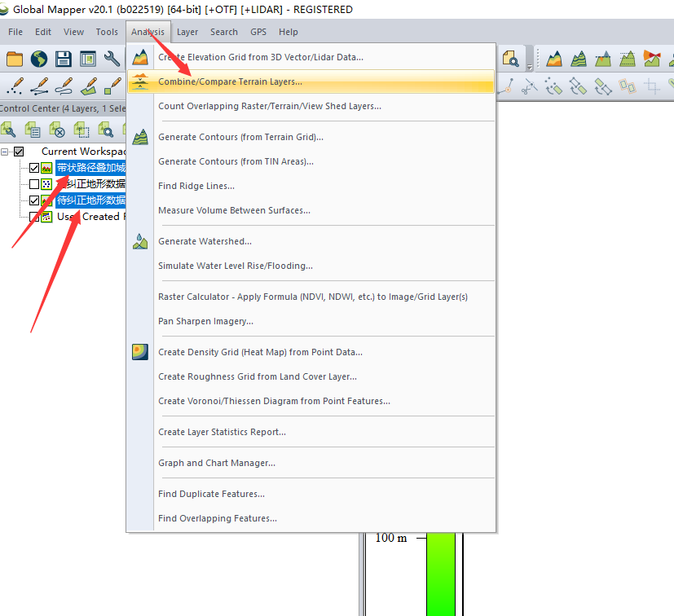Open the Search menu
Image resolution: width=674 pixels, height=616 pixels.
(x=224, y=32)
